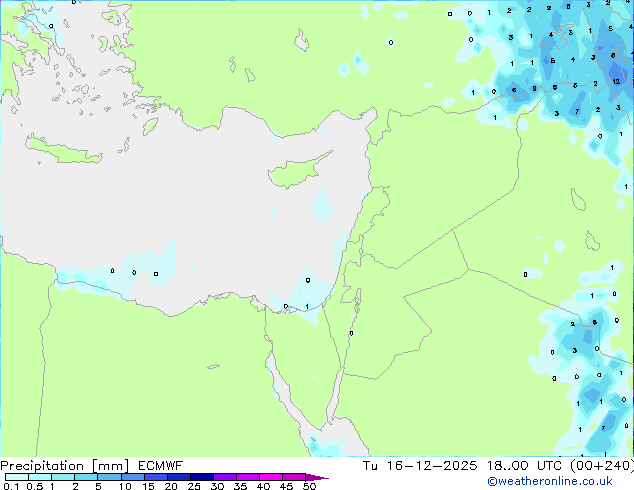Screen dimensions: 634x490
Task: Select the 30–35 mm purple legend swatch
Action: click(x=224, y=477)
